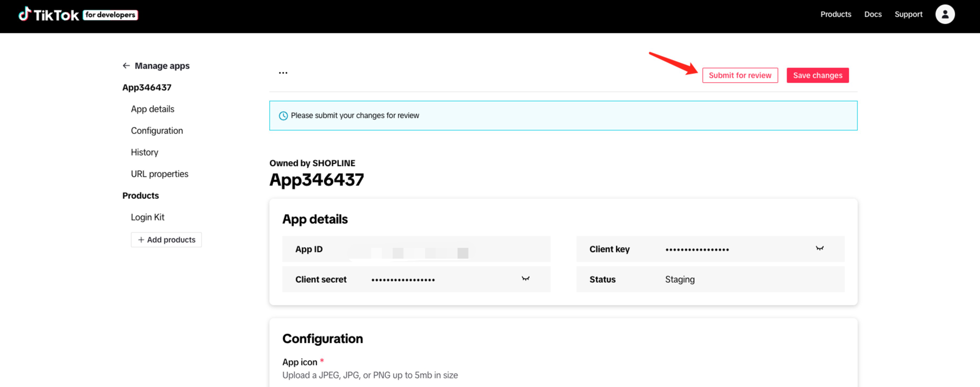Reveal the Client key with eye icon
980x387 pixels.
pyautogui.click(x=820, y=249)
